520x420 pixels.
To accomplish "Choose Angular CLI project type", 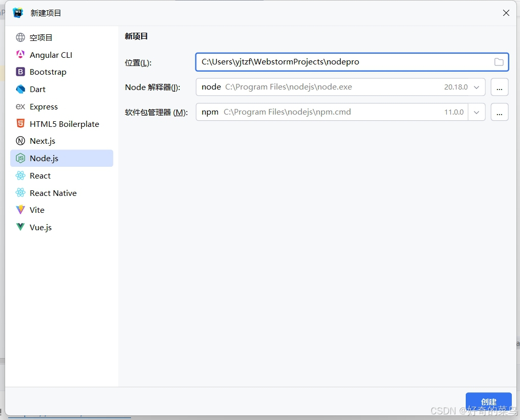I will click(x=62, y=55).
